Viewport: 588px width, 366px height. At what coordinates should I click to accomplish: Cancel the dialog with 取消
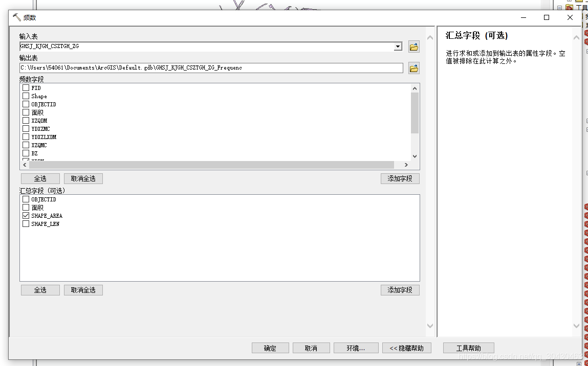tap(311, 348)
